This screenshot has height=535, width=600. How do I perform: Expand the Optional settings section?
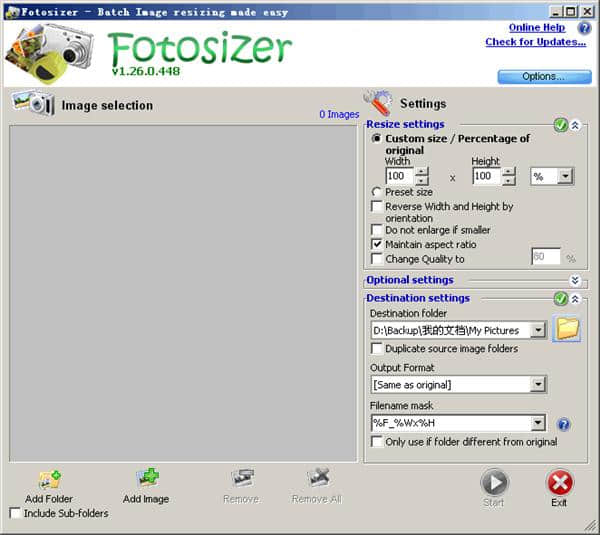point(575,280)
